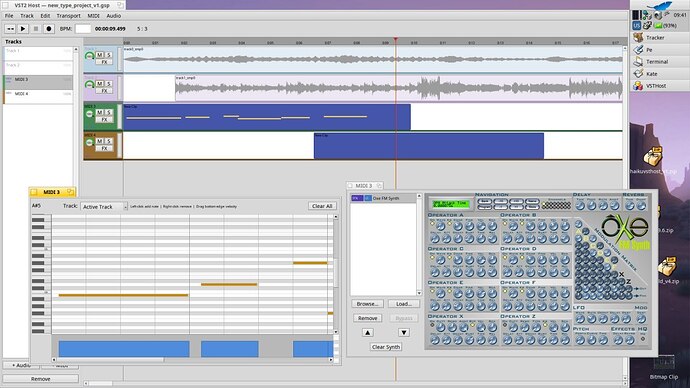Solo Track 2 with its S button
Viewport: 690px width, 388px height.
tap(108, 84)
